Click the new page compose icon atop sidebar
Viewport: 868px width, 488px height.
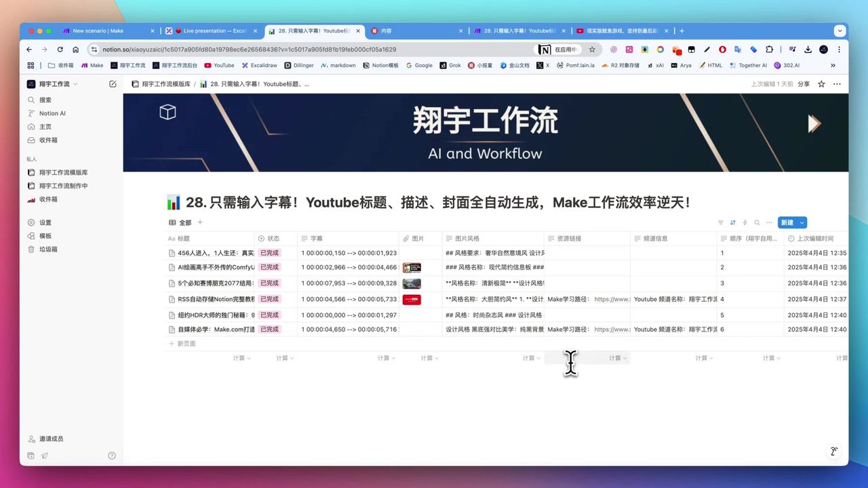[113, 84]
